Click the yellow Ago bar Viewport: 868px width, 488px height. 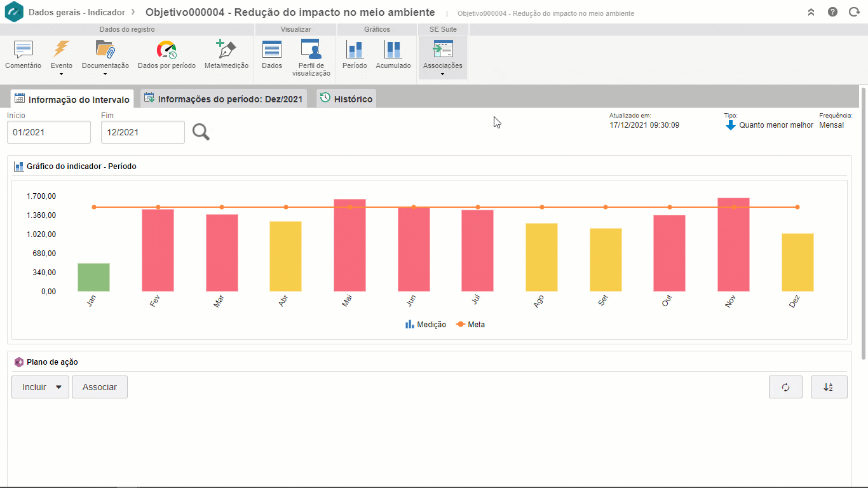pos(541,257)
